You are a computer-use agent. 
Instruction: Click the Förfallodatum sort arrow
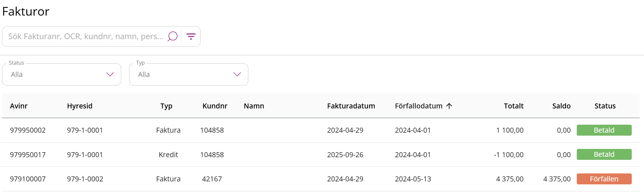tap(449, 106)
